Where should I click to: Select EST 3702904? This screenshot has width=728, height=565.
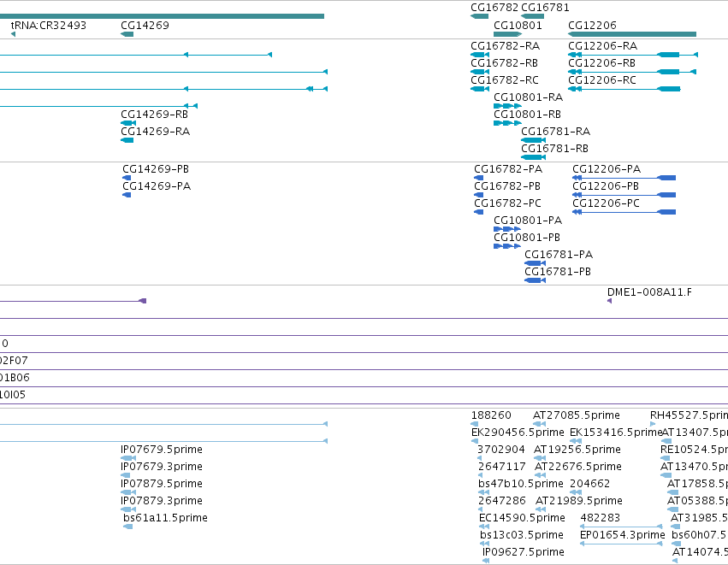501,450
